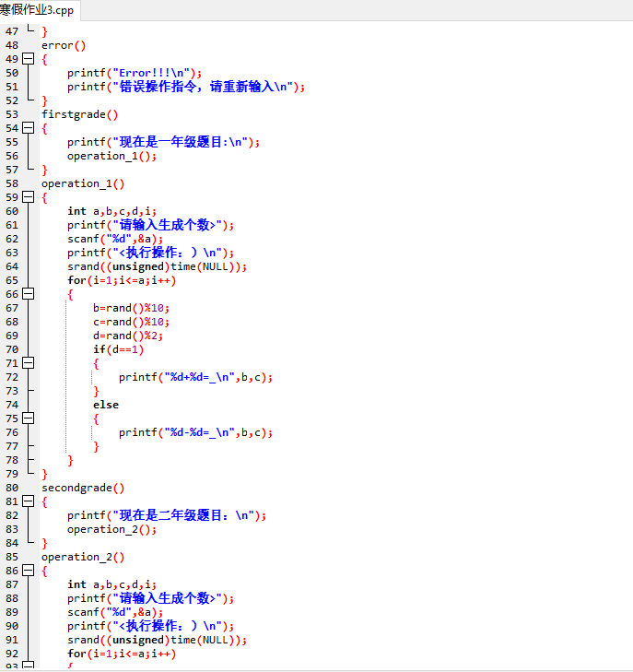Click printf 执行操作 on line 63
633x672 pixels.
pyautogui.click(x=151, y=253)
